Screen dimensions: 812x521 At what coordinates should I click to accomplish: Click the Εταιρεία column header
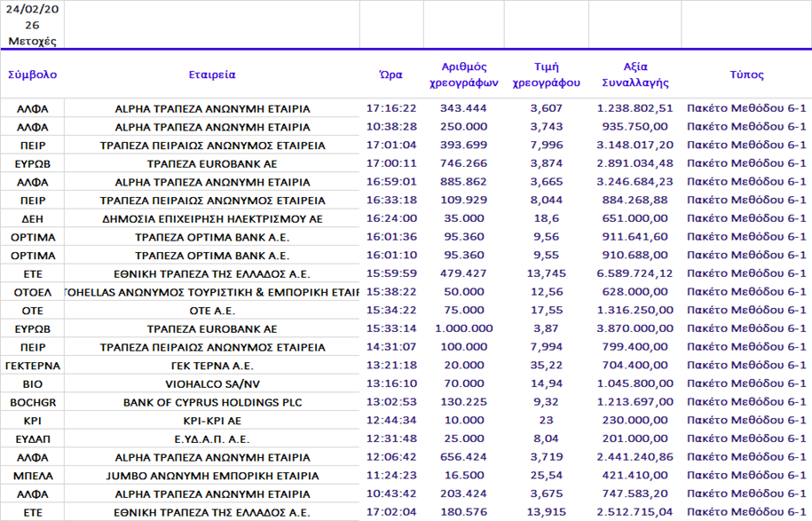[x=212, y=75]
